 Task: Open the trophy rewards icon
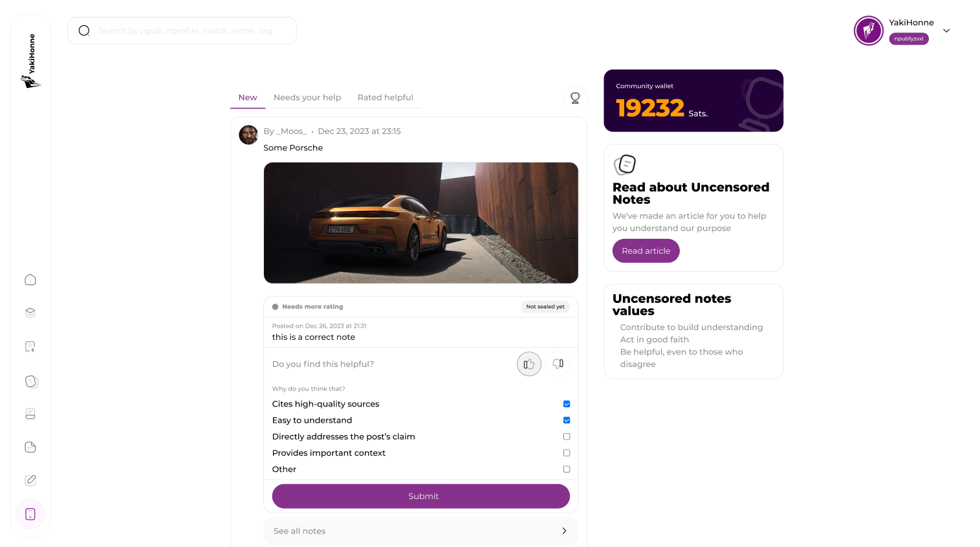(575, 98)
